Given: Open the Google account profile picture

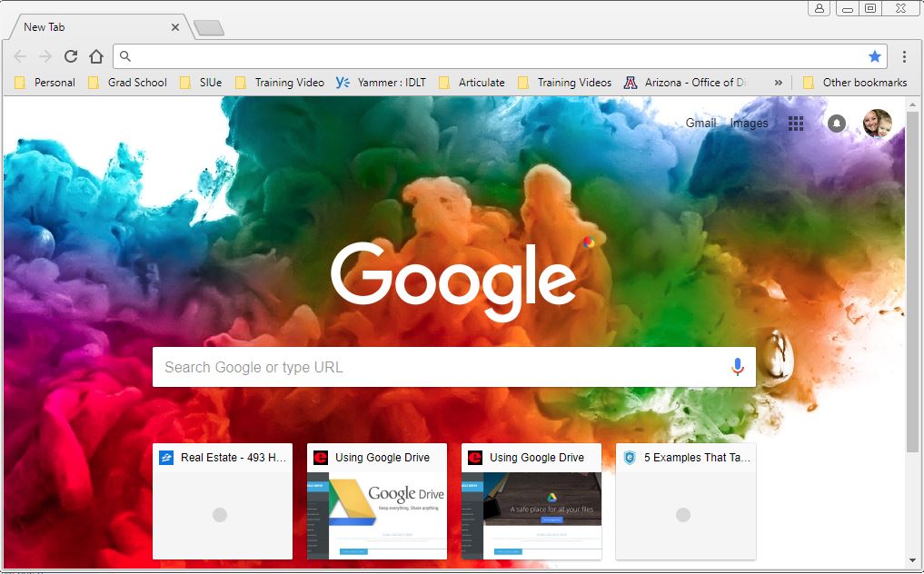Looking at the screenshot, I should pyautogui.click(x=877, y=124).
